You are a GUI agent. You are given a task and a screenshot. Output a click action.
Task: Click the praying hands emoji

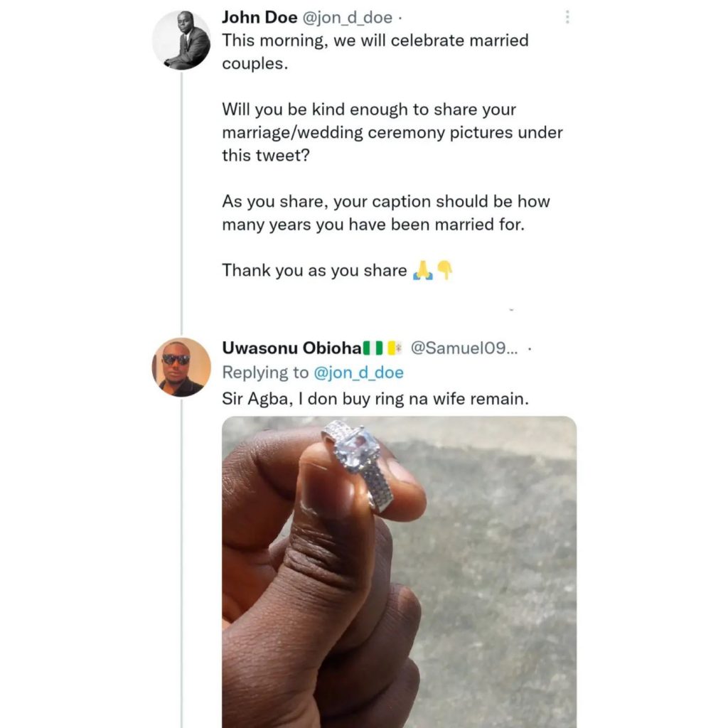[423, 270]
